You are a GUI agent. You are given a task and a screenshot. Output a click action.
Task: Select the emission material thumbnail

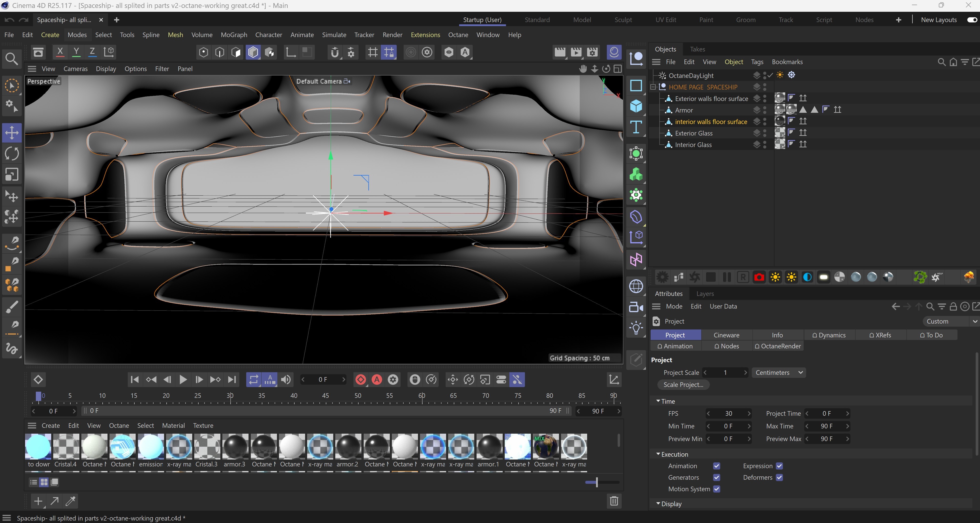(151, 446)
